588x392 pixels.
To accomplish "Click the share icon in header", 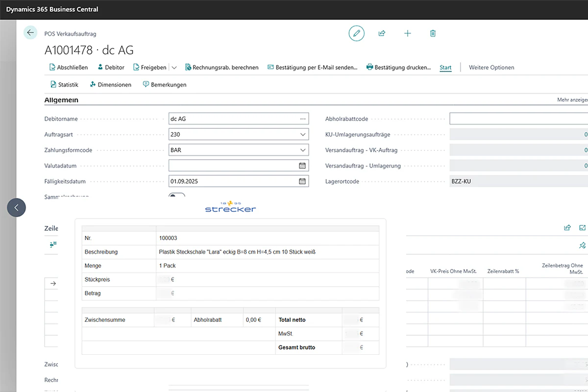I will 382,33.
